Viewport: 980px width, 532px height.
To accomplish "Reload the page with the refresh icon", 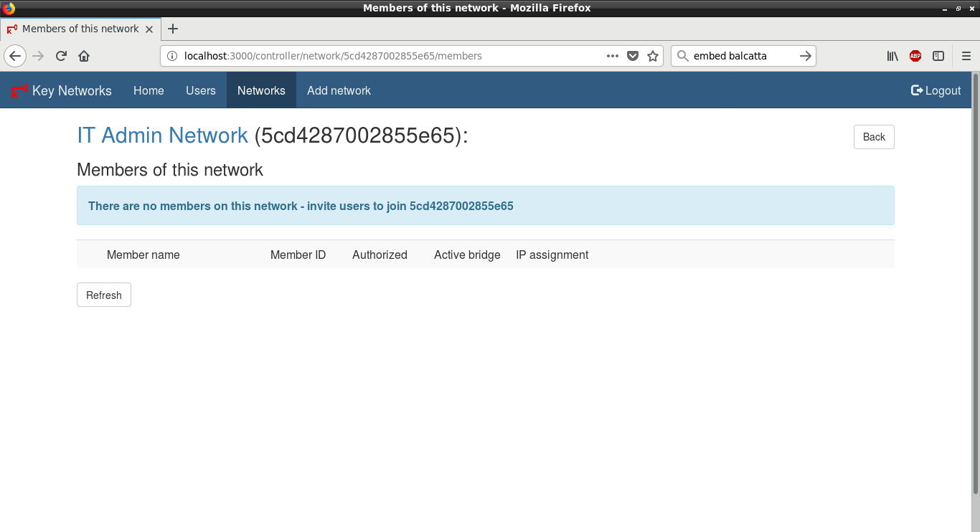I will 62,56.
